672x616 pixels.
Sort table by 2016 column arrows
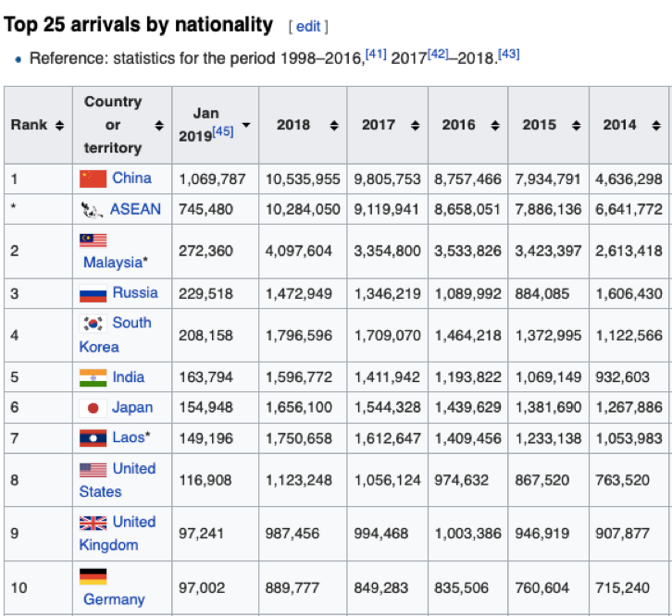pyautogui.click(x=495, y=125)
